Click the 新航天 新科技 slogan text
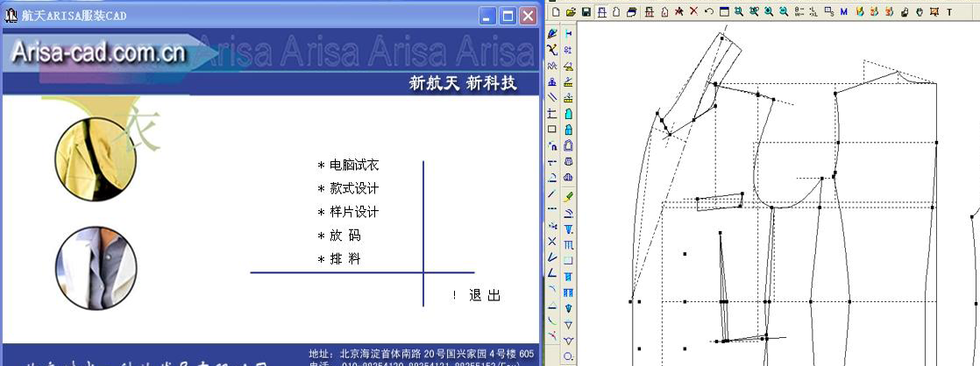 [463, 83]
